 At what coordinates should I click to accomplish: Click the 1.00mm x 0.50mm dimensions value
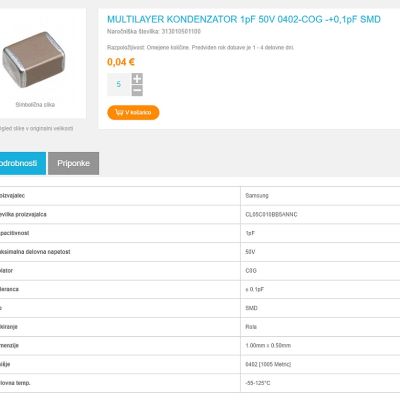(x=268, y=345)
